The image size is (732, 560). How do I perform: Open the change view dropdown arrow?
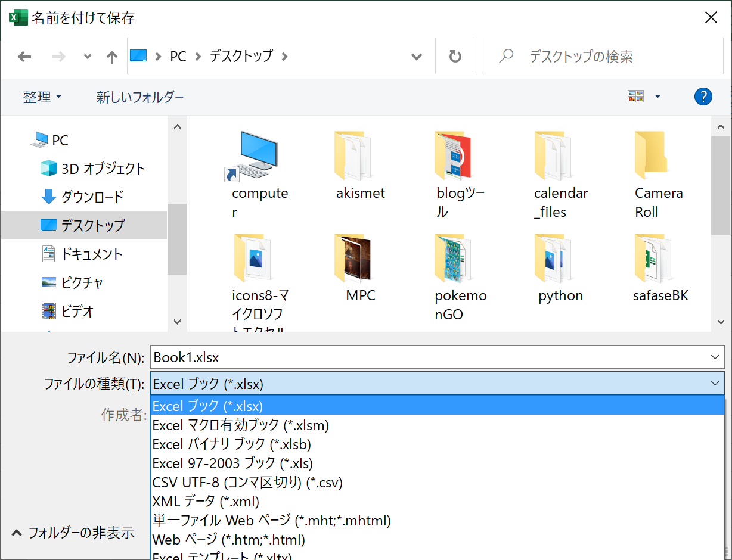[657, 96]
